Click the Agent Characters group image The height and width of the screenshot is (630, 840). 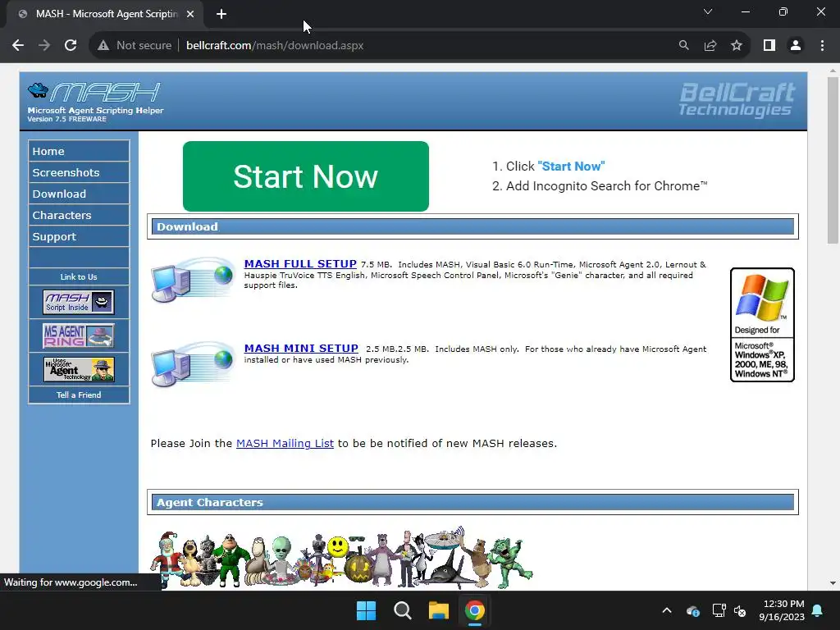point(342,557)
